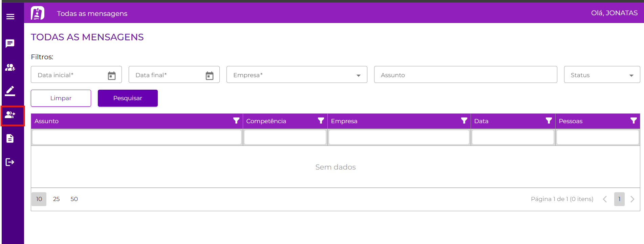Image resolution: width=644 pixels, height=244 pixels.
Task: Show 25 items per page
Action: (x=57, y=199)
